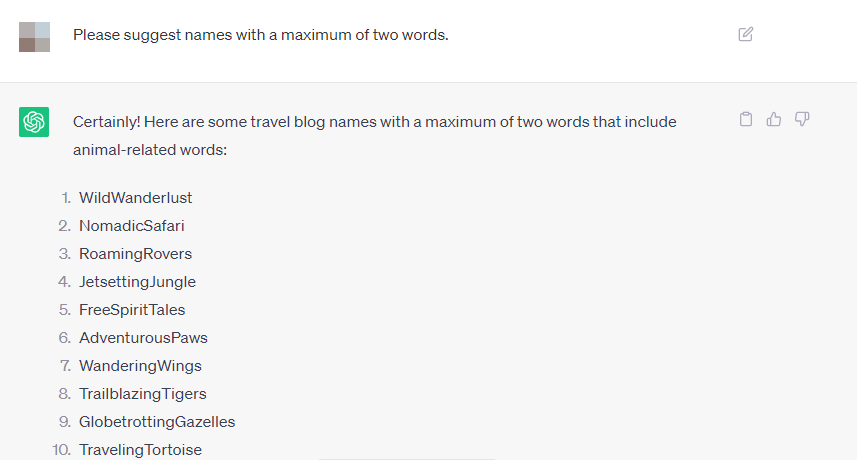The image size is (857, 460).
Task: Pick the TravelingTortoise suggestion
Action: point(140,450)
